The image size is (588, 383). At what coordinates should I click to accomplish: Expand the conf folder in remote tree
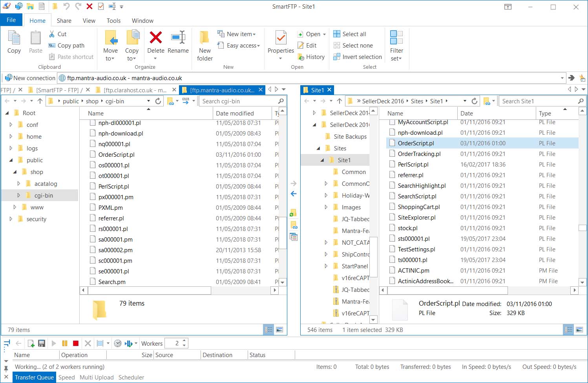click(x=11, y=125)
